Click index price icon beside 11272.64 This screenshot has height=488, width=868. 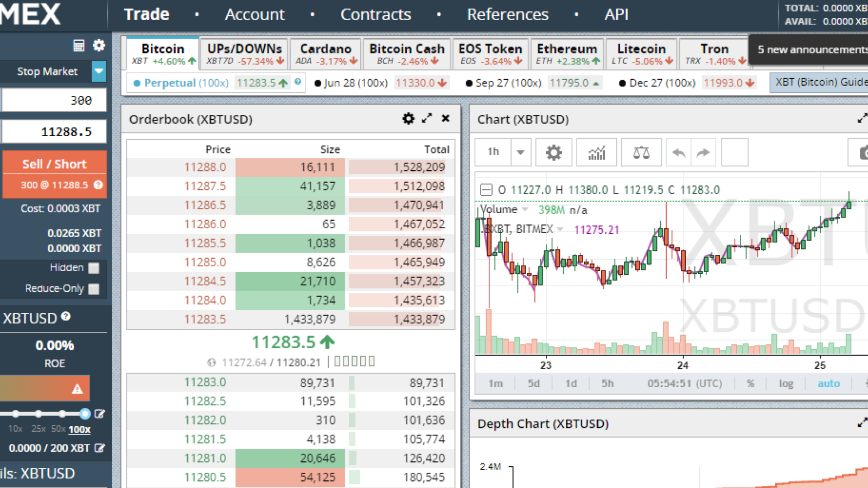tap(212, 362)
